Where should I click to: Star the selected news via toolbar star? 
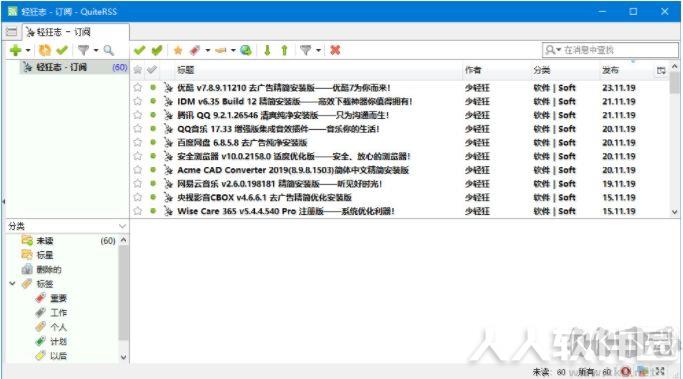tap(178, 51)
